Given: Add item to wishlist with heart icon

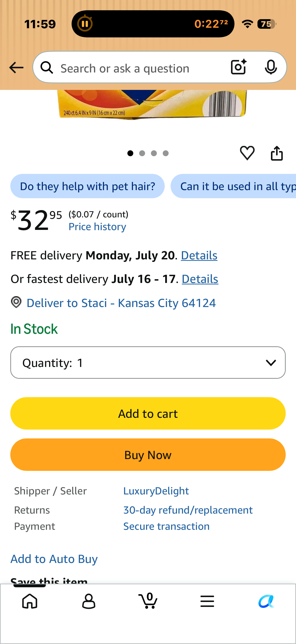Looking at the screenshot, I should [247, 153].
